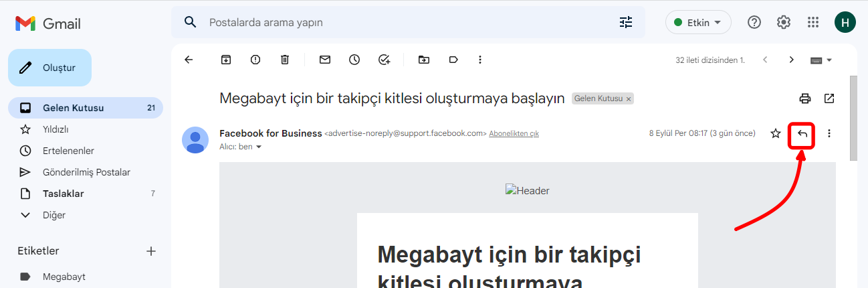Open the Taslaklar folder
Viewport: 868px width, 288px height.
point(86,194)
